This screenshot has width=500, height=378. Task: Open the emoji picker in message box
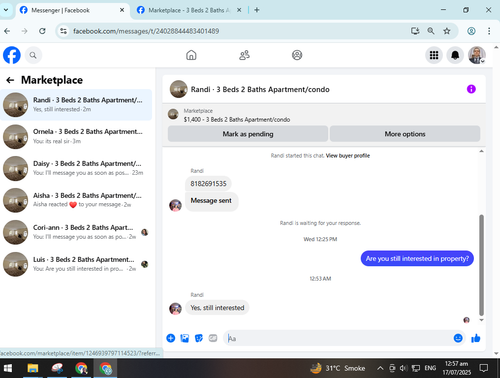click(458, 338)
